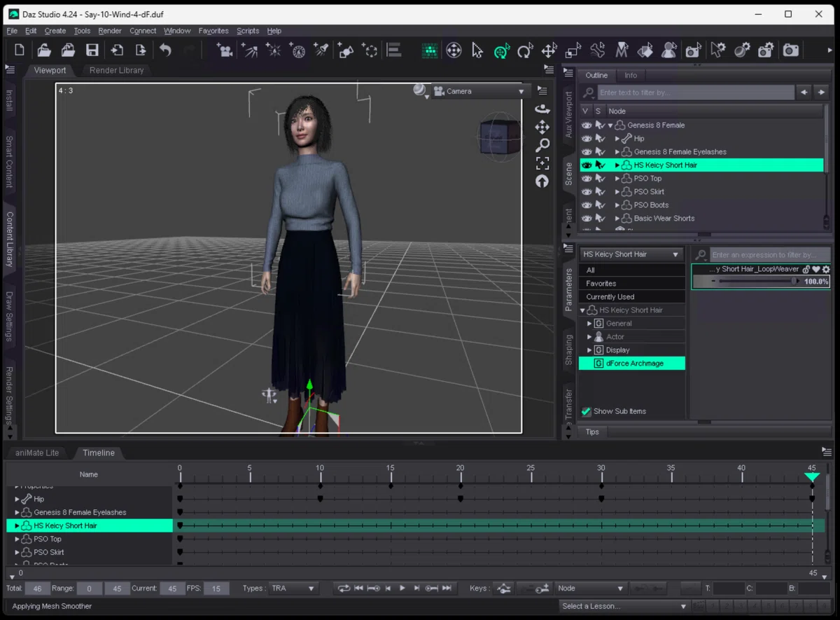
Task: Toggle visibility eye of PSO Skirt
Action: tap(587, 192)
